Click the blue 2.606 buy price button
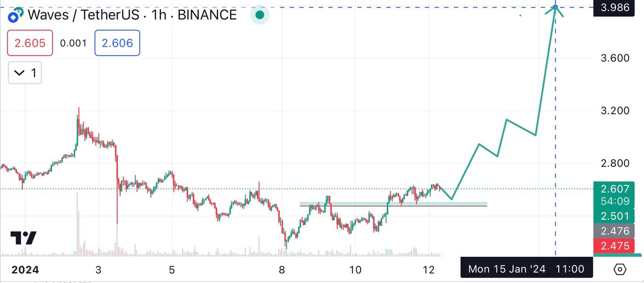Screen dimensions: 644x283 117,43
